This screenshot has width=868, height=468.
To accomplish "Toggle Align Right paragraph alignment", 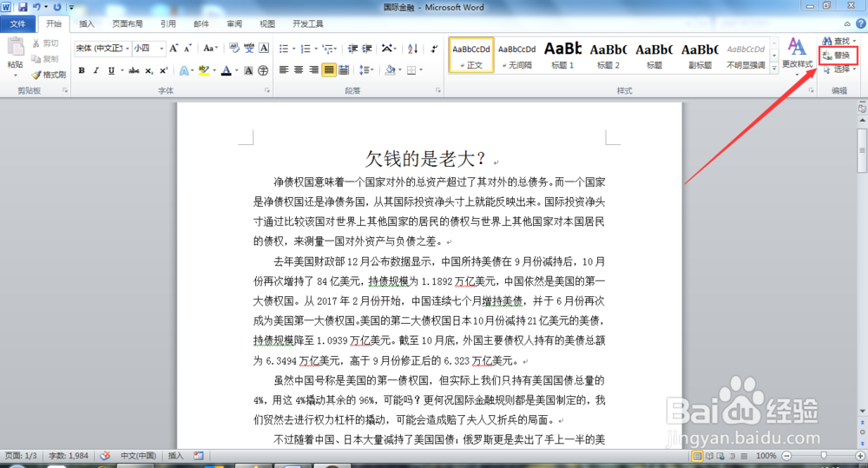I will pyautogui.click(x=314, y=70).
